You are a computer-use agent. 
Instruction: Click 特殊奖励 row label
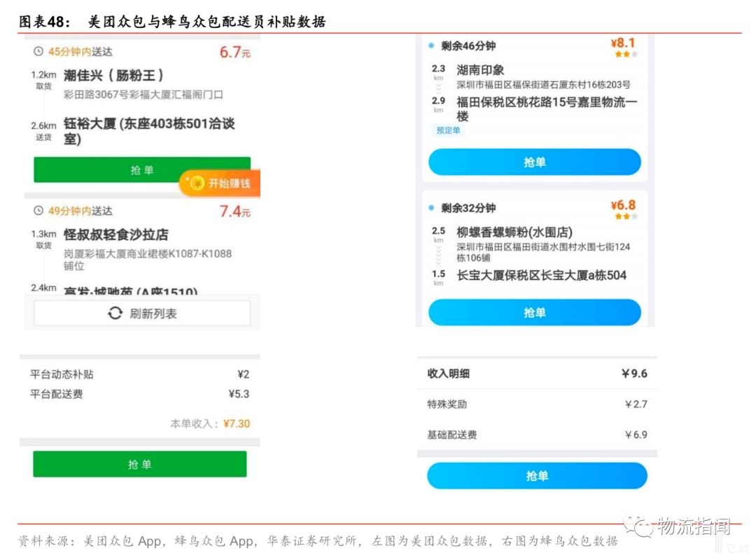(447, 404)
